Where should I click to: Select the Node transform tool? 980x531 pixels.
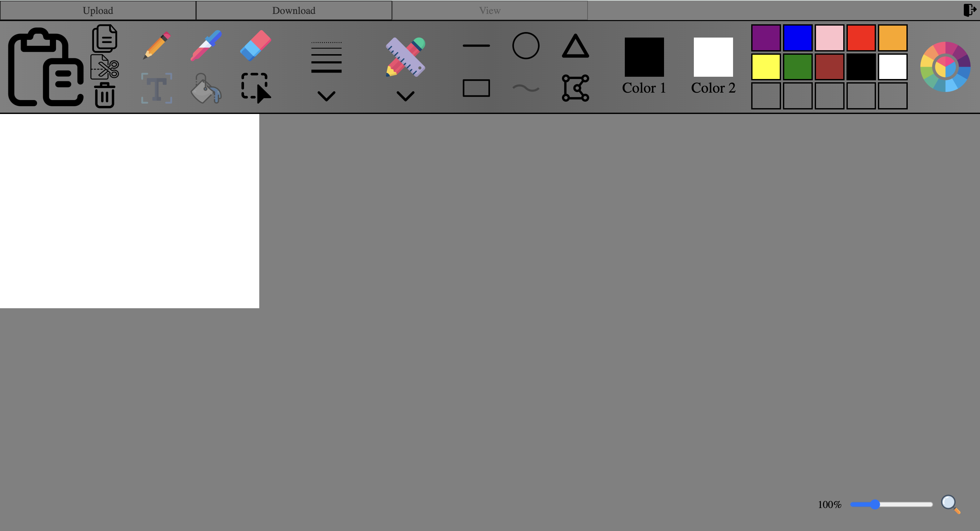click(x=575, y=88)
